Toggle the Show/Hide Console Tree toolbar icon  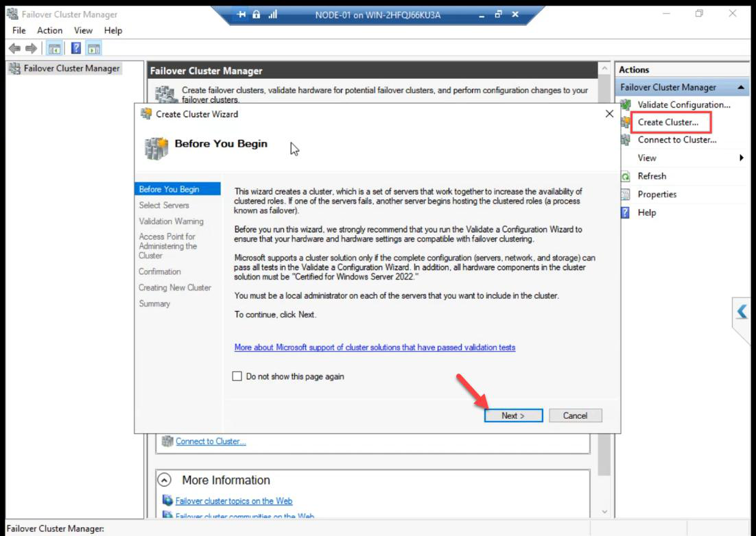click(54, 48)
